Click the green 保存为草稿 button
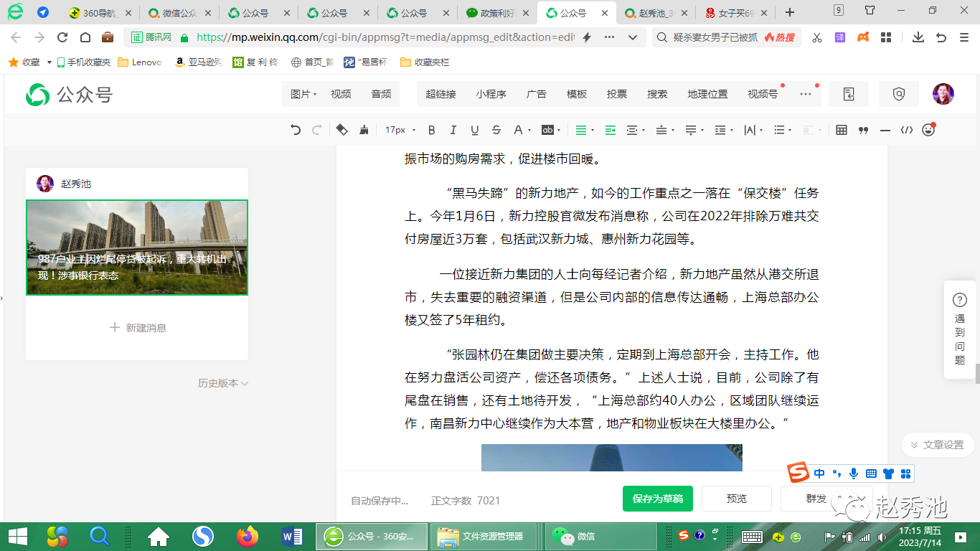This screenshot has width=980, height=551. coord(657,499)
